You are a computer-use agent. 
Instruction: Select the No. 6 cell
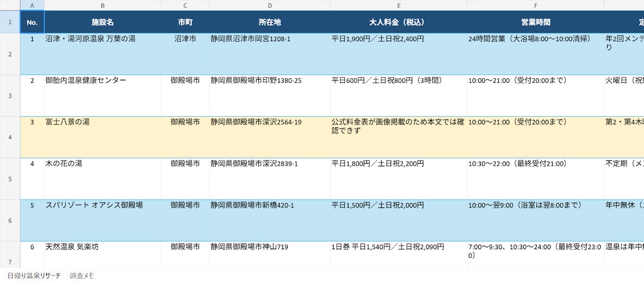tap(32, 254)
